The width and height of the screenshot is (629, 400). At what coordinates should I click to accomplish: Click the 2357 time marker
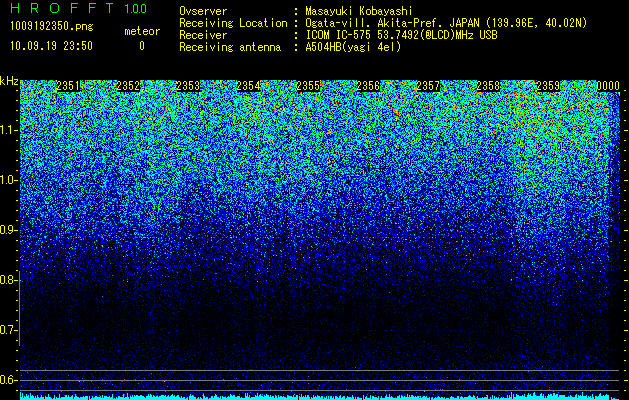(428, 86)
